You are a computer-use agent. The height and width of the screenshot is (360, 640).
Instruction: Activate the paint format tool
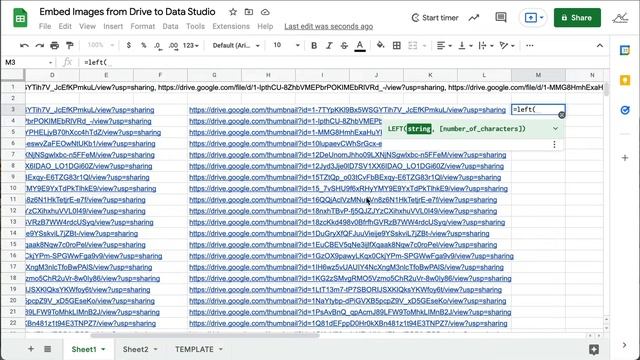(x=70, y=45)
